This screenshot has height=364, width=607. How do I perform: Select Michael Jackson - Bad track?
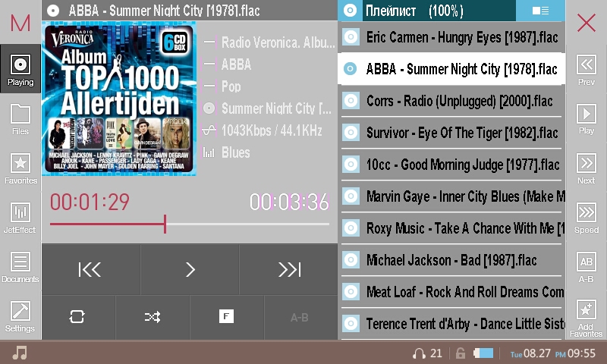[x=451, y=260]
